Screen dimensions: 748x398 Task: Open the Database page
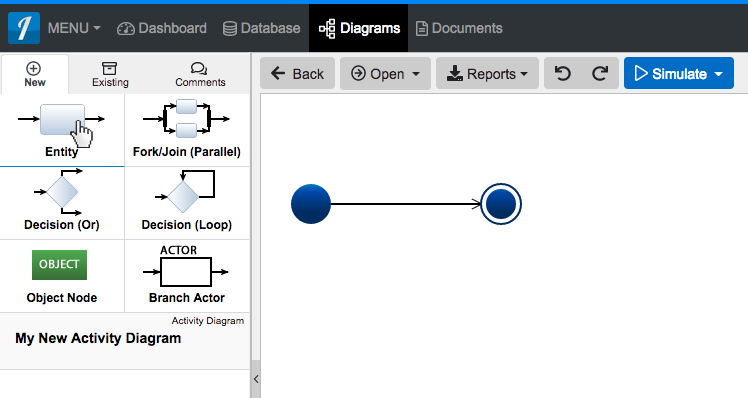[261, 28]
